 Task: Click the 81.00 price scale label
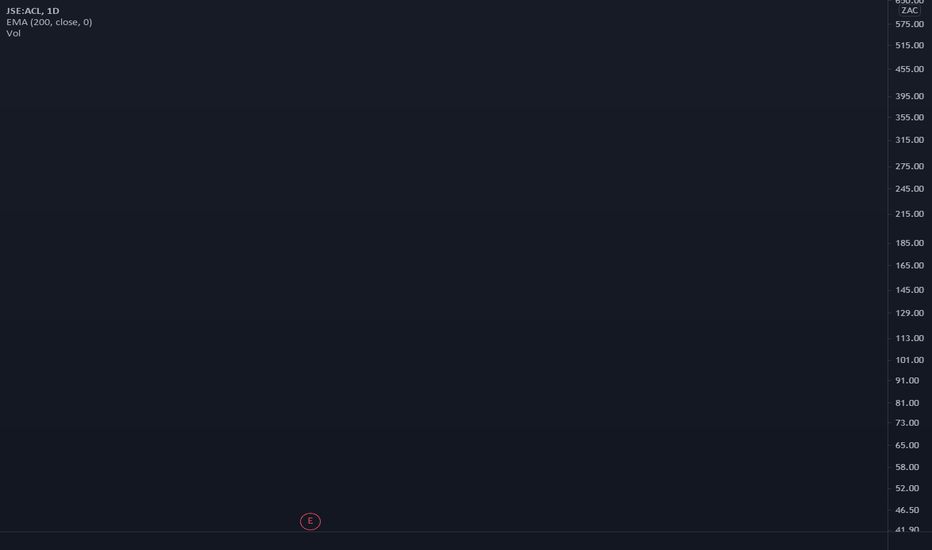[907, 403]
